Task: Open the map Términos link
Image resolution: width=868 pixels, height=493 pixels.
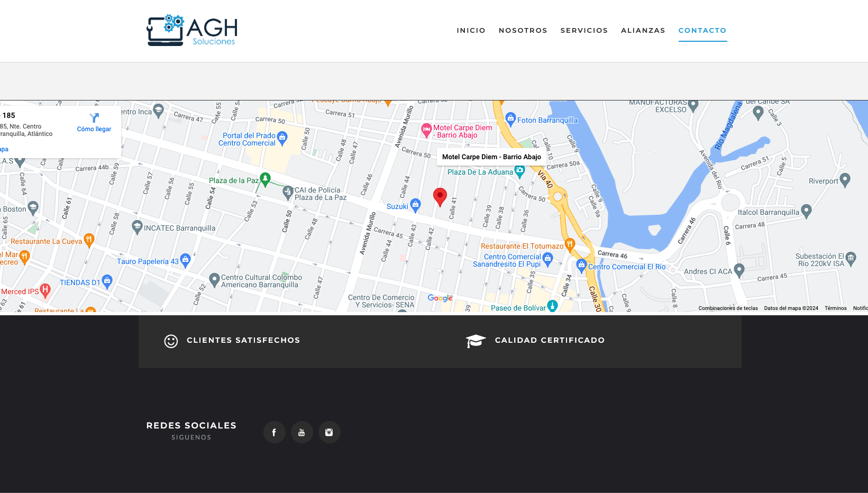Action: (835, 308)
